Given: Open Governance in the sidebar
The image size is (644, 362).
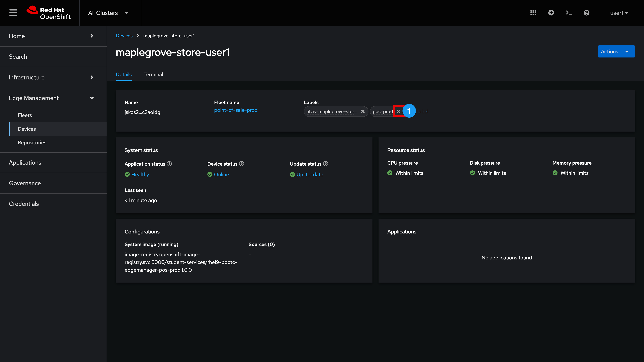Looking at the screenshot, I should pyautogui.click(x=53, y=183).
